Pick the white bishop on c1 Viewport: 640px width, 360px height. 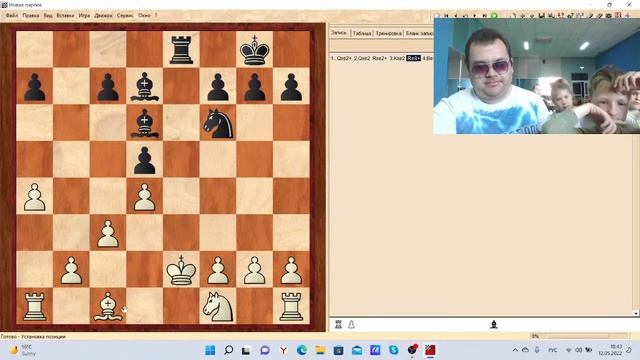click(108, 306)
